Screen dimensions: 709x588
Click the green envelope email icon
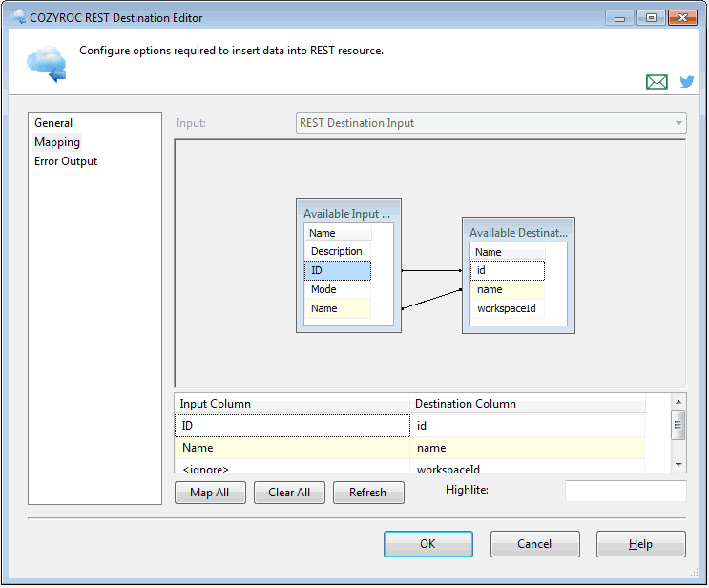pos(657,82)
